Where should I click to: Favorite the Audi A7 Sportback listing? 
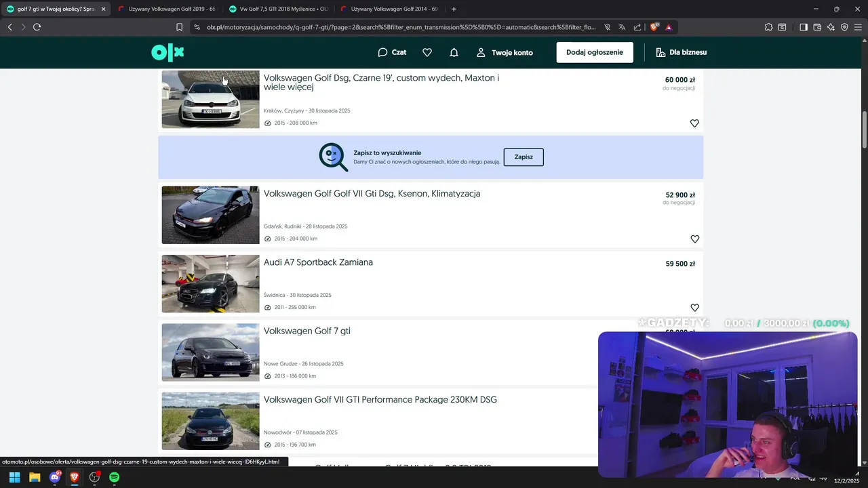pyautogui.click(x=694, y=308)
